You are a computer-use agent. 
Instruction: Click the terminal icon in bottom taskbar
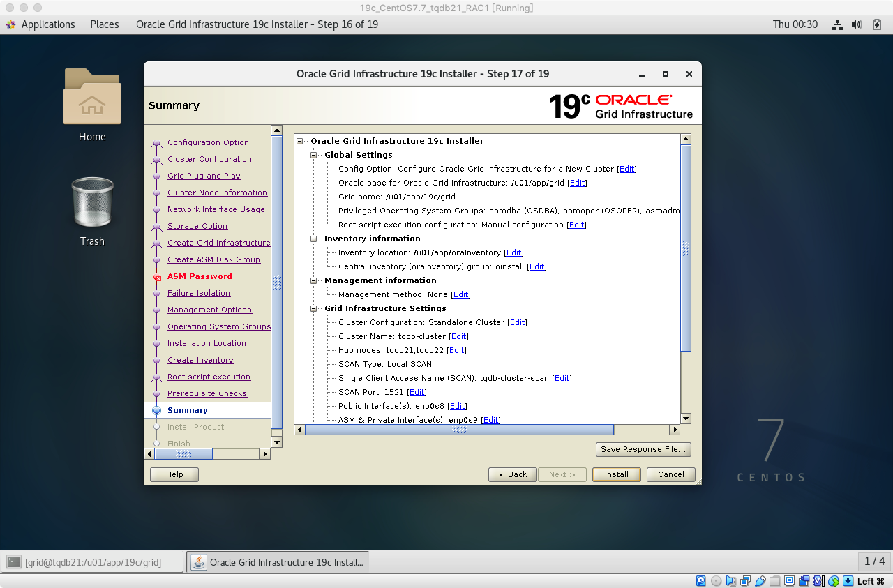(13, 561)
